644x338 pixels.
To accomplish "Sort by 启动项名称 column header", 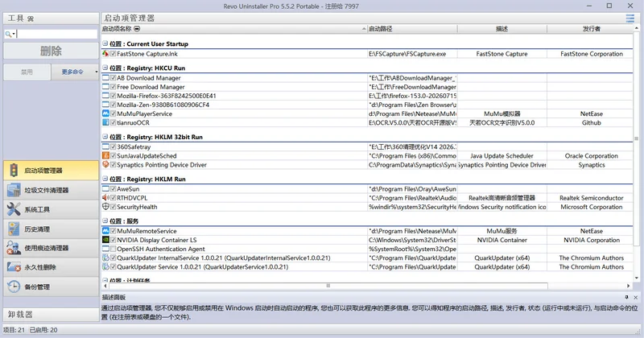I will tap(234, 28).
